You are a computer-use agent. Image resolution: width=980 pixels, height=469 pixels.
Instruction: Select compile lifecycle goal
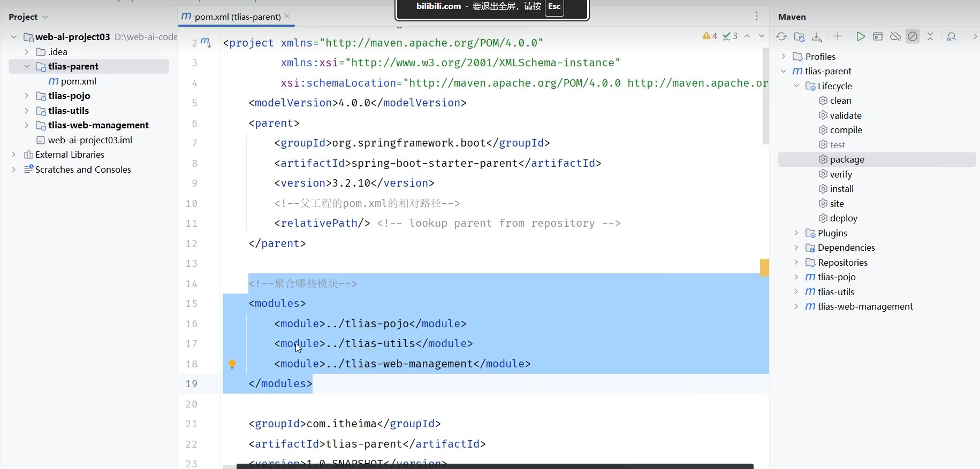pyautogui.click(x=840, y=130)
